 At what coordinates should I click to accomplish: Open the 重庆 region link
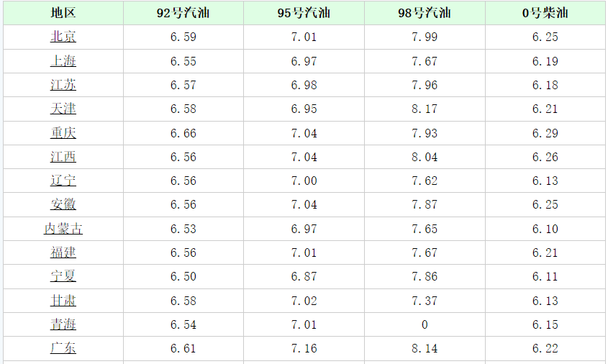pos(63,133)
